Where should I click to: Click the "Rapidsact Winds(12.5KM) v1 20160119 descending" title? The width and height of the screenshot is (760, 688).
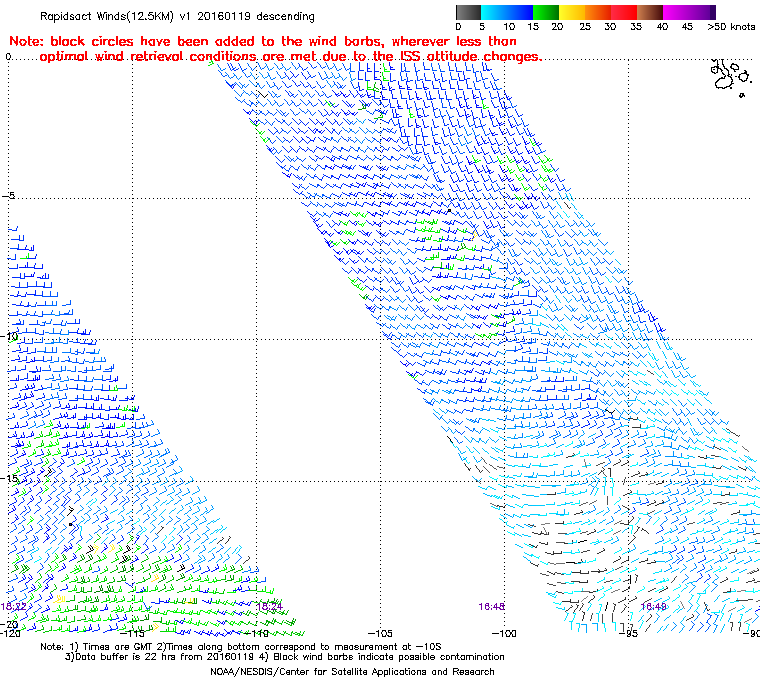tap(177, 16)
